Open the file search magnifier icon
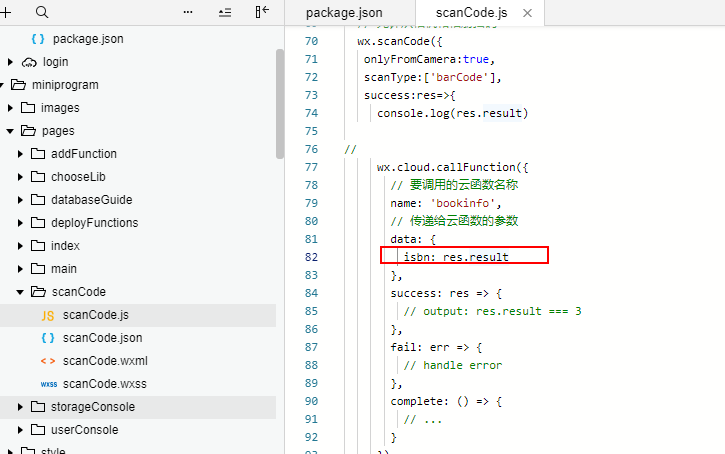 click(x=42, y=12)
